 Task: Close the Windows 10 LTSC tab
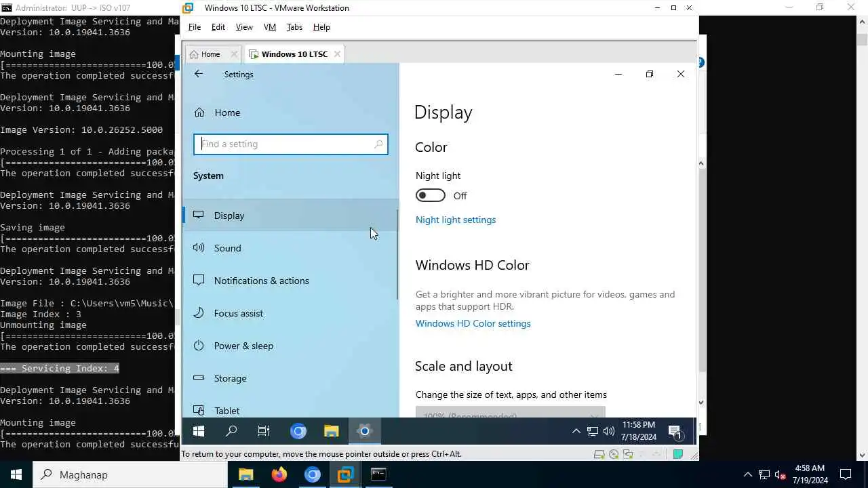(x=337, y=54)
